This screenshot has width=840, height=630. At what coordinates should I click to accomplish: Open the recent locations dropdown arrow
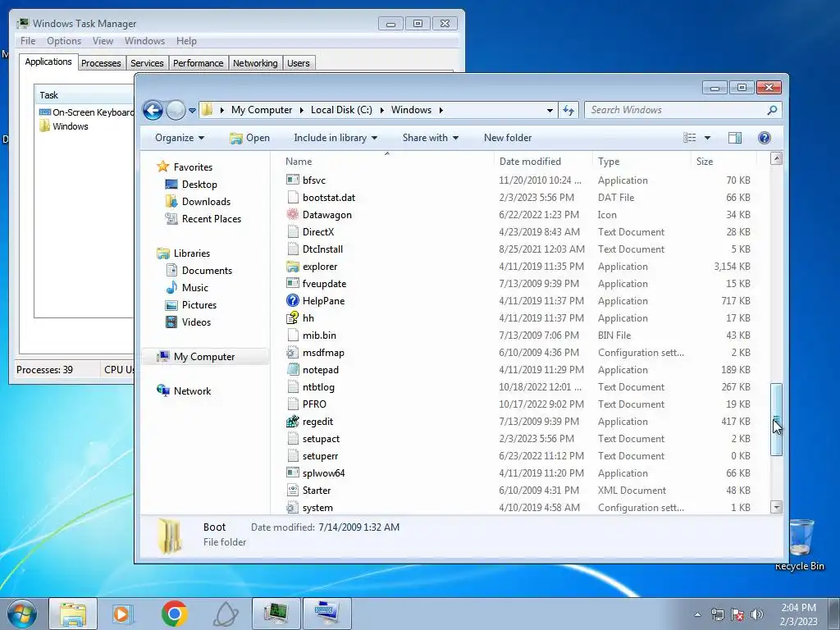click(x=192, y=111)
